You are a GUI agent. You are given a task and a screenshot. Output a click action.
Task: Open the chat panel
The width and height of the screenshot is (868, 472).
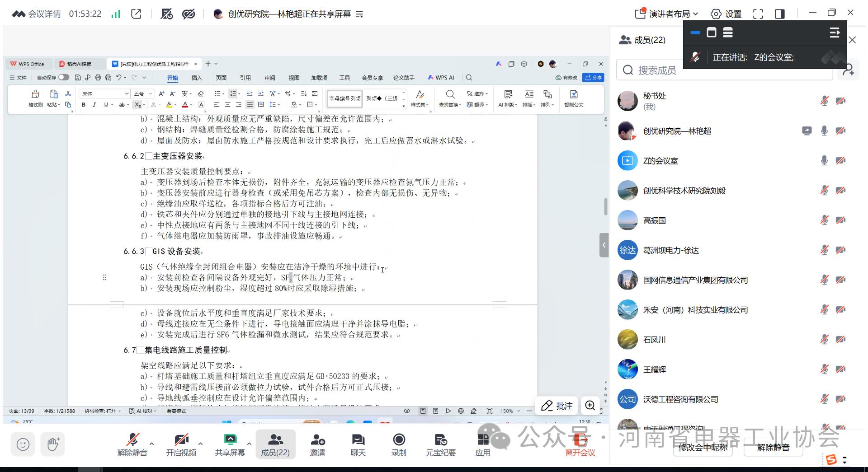click(358, 444)
